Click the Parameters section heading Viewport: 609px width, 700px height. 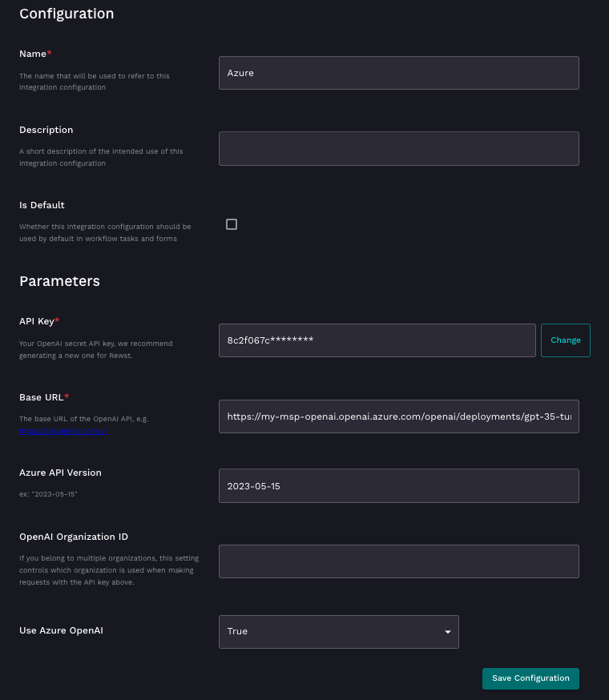coord(59,281)
